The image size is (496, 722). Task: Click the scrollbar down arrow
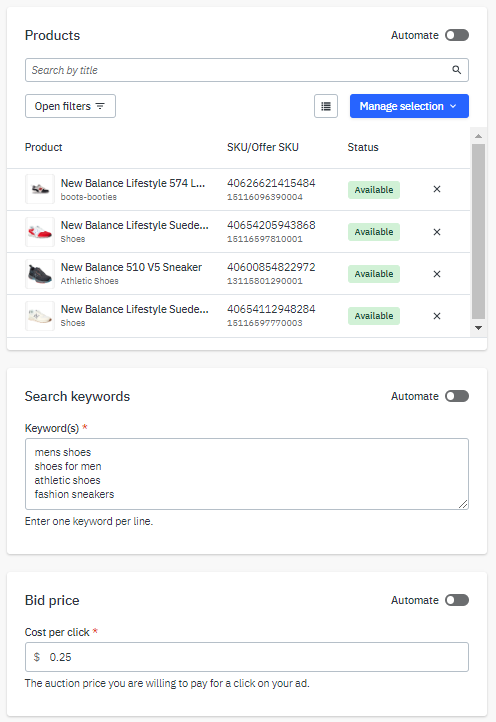(x=478, y=328)
